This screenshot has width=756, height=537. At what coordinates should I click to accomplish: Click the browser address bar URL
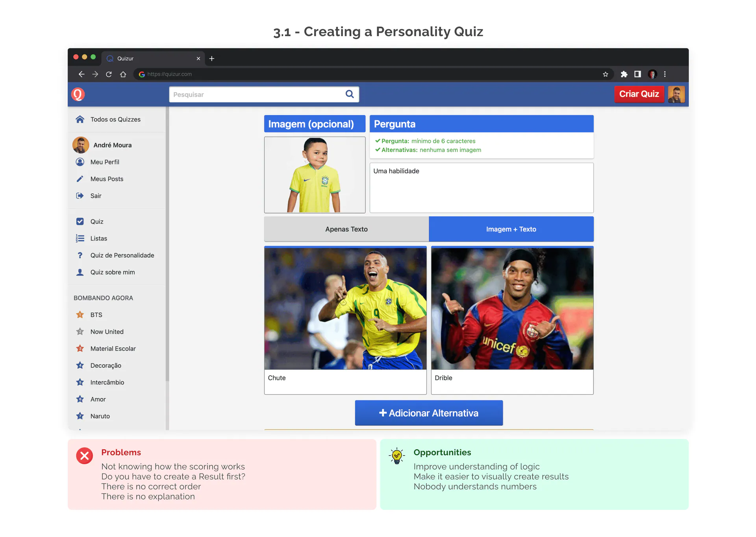pyautogui.click(x=170, y=74)
